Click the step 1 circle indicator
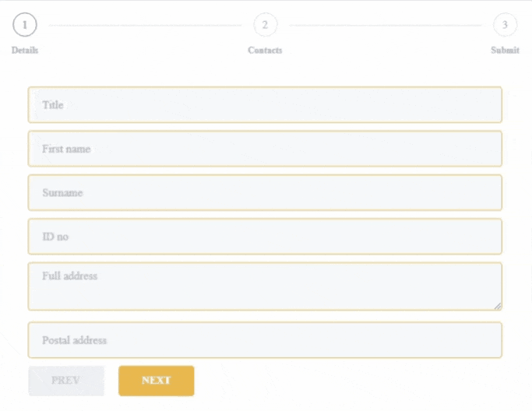Image resolution: width=532 pixels, height=411 pixels. [25, 25]
